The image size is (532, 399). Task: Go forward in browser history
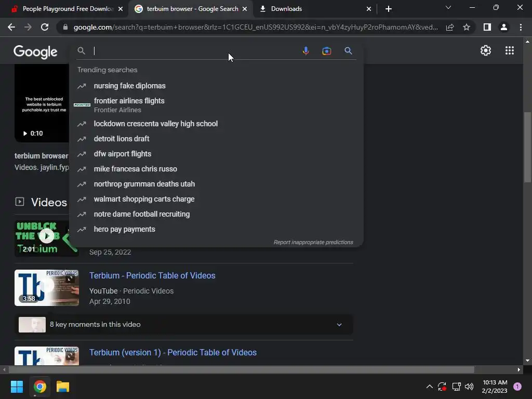tap(28, 27)
